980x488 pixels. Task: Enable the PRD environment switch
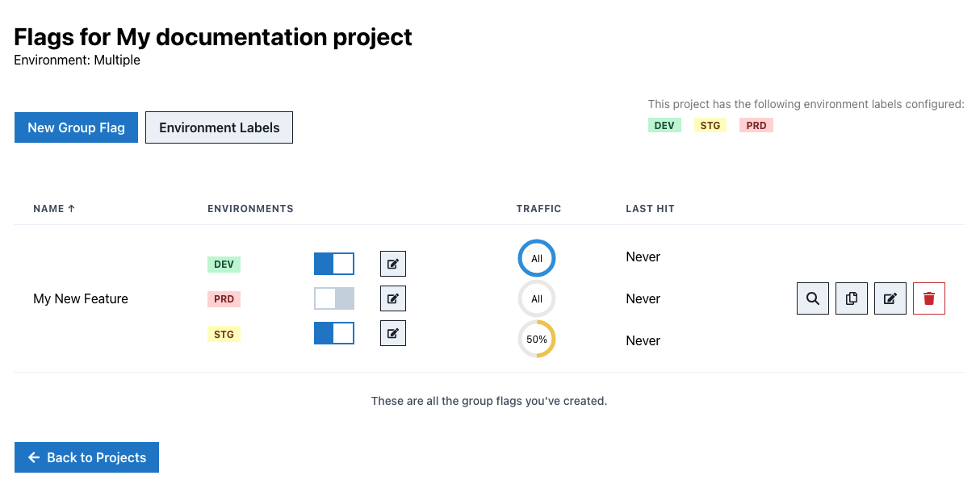(x=334, y=298)
